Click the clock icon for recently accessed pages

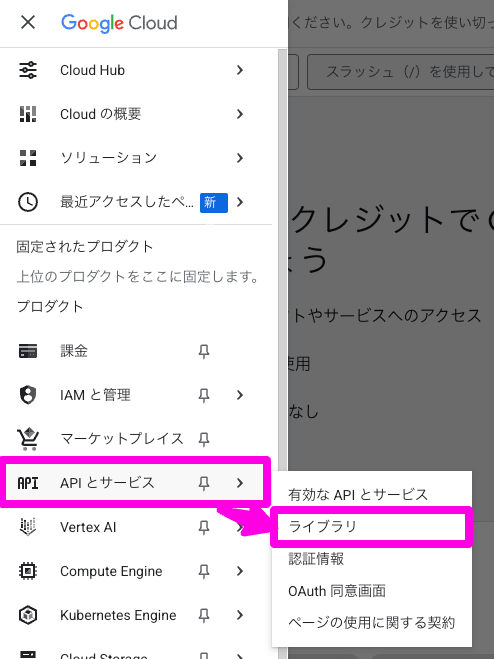[28, 202]
